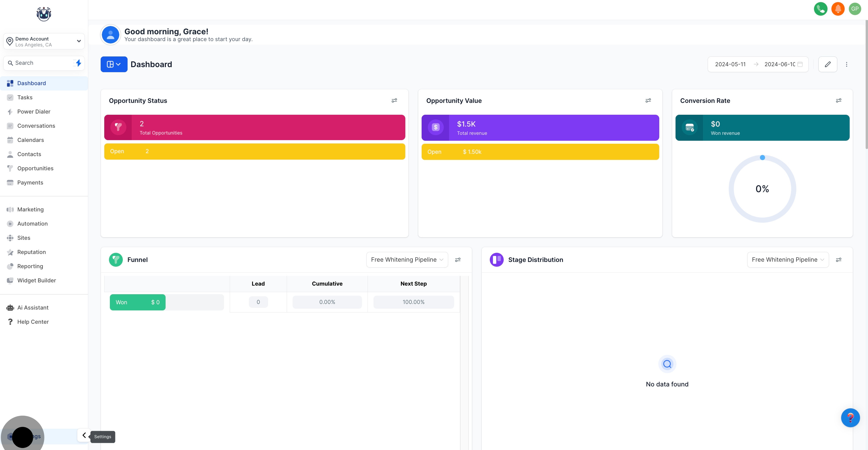Open Stage Distribution pipeline dropdown
The image size is (868, 450).
click(x=787, y=260)
